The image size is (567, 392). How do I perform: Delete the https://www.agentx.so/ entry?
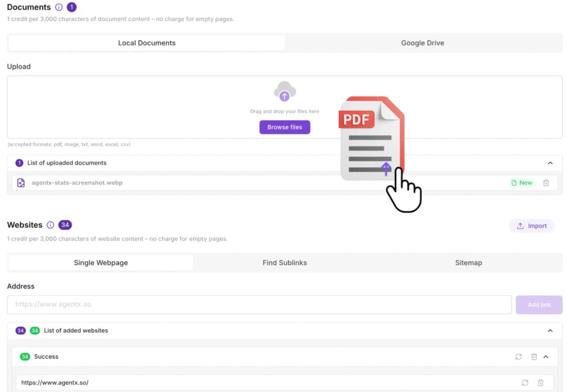(x=541, y=383)
